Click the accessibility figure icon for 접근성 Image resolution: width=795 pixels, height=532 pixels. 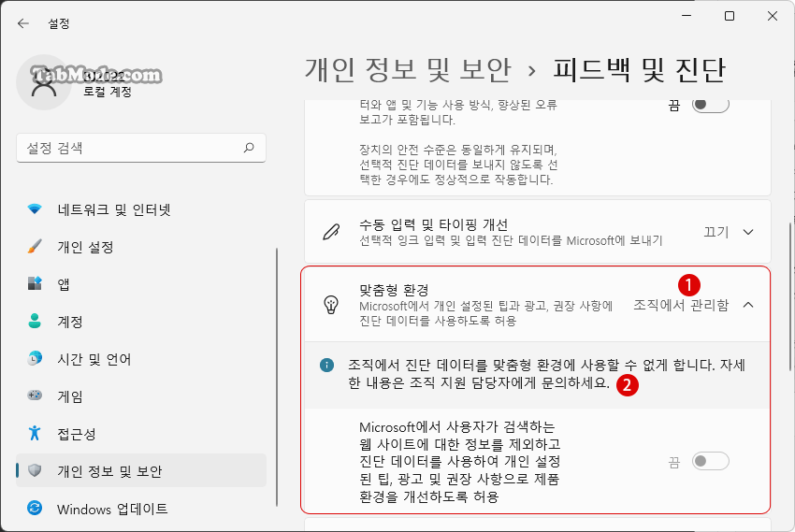[x=35, y=433]
